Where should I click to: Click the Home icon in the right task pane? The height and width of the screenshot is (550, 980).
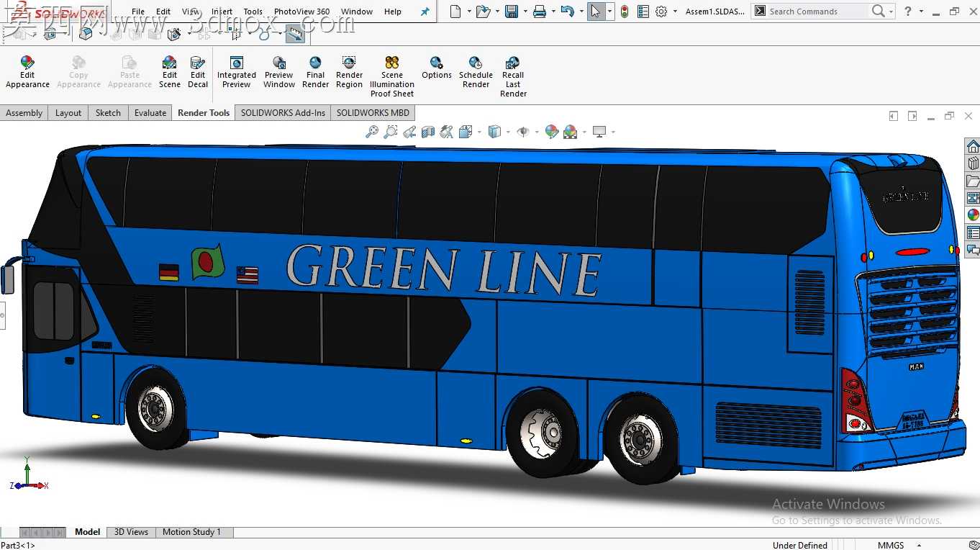tap(973, 146)
